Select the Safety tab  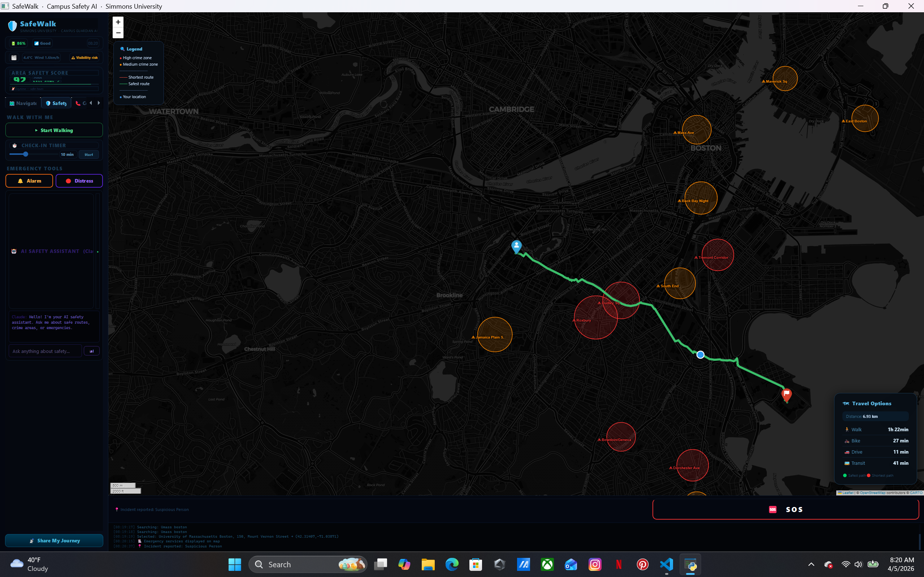point(56,104)
